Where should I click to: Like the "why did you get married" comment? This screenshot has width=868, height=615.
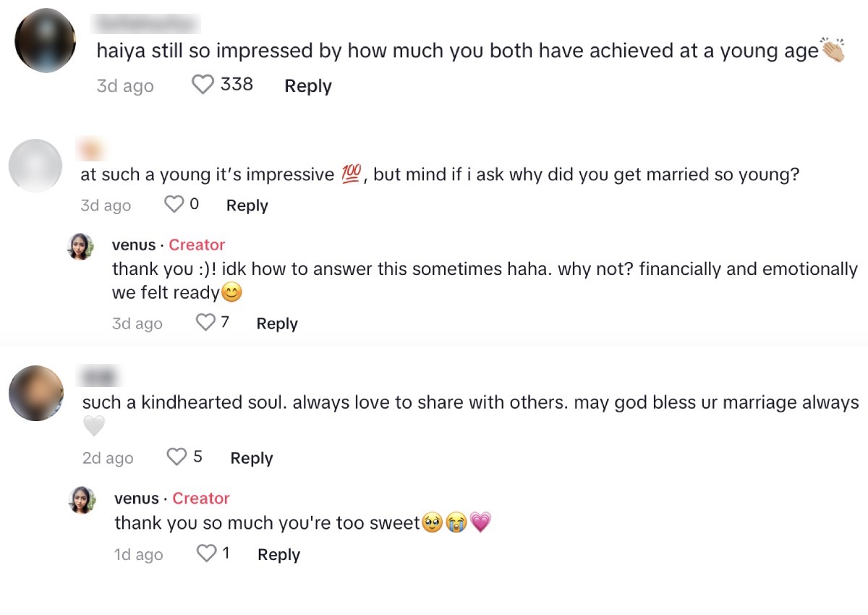pos(174,205)
